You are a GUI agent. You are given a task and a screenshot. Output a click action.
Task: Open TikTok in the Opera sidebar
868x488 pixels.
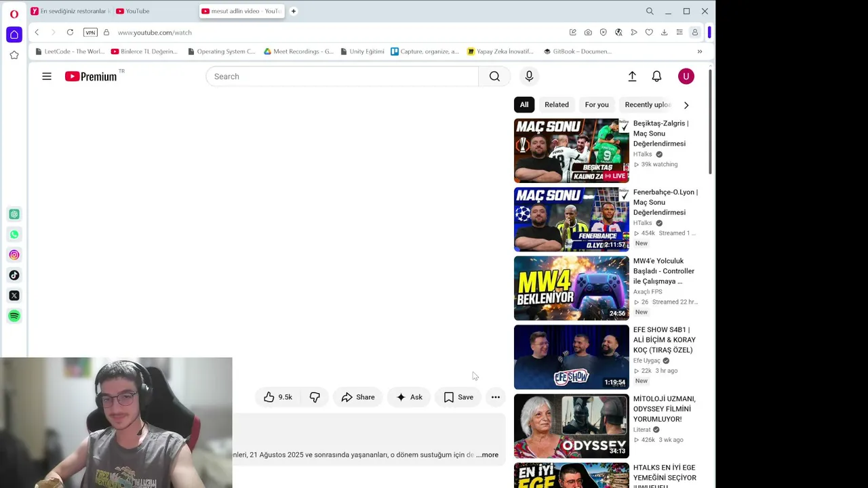point(14,275)
